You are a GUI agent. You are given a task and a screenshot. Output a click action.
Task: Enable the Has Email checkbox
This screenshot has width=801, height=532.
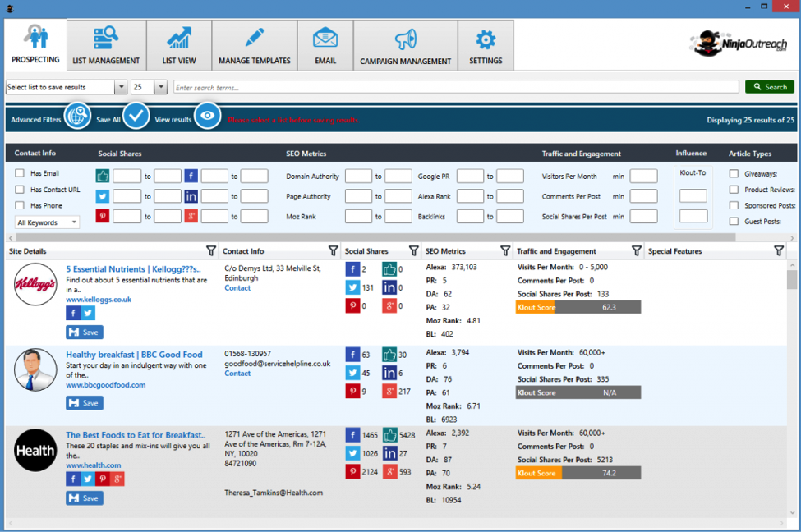[20, 173]
